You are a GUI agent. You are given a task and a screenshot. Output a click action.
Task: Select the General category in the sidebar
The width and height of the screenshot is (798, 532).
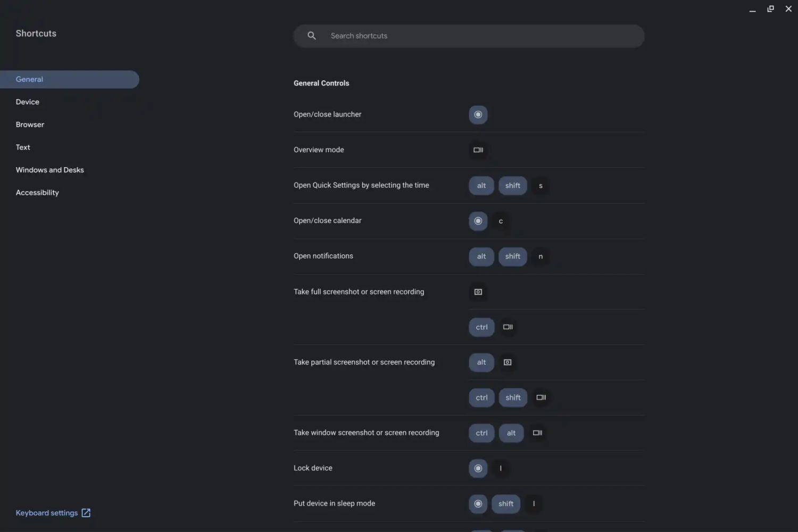click(x=30, y=79)
